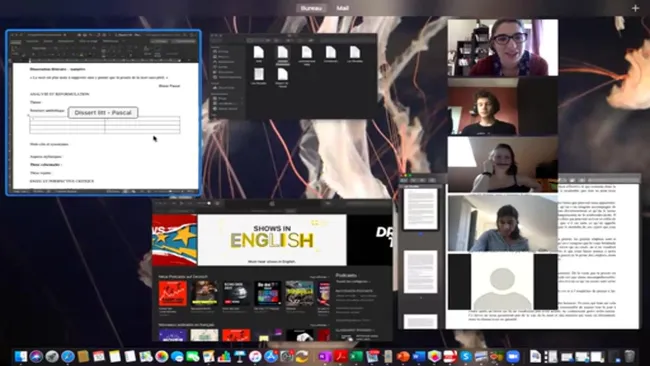Click the SHOWS IN ENGLISH podcast banner
Viewport: 650px width, 366px height.
(272, 240)
